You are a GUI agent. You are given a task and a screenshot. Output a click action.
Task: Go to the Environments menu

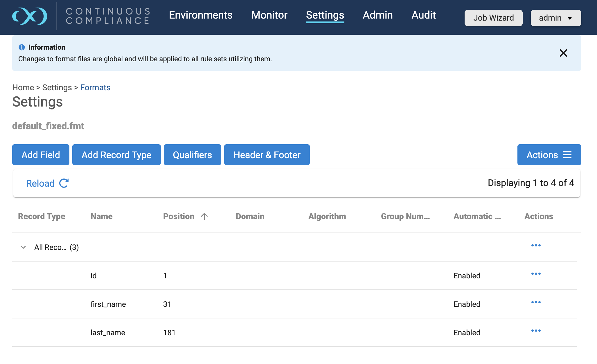(201, 15)
